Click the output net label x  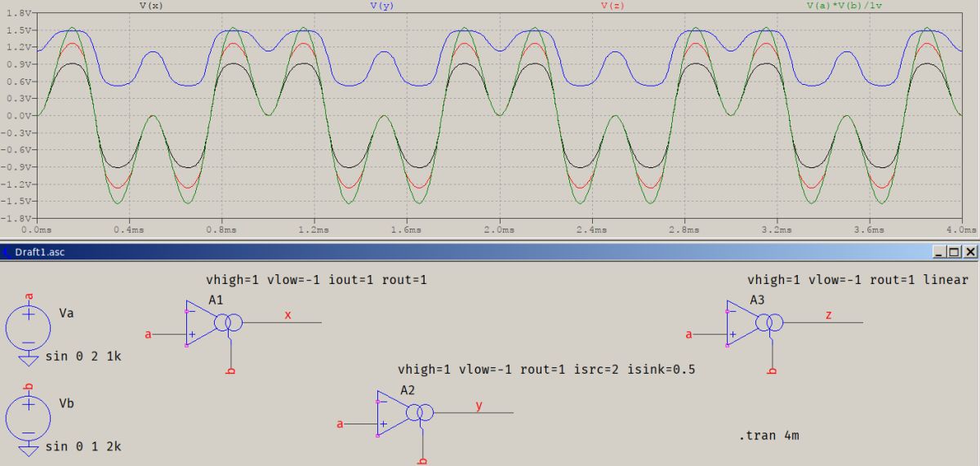click(287, 315)
